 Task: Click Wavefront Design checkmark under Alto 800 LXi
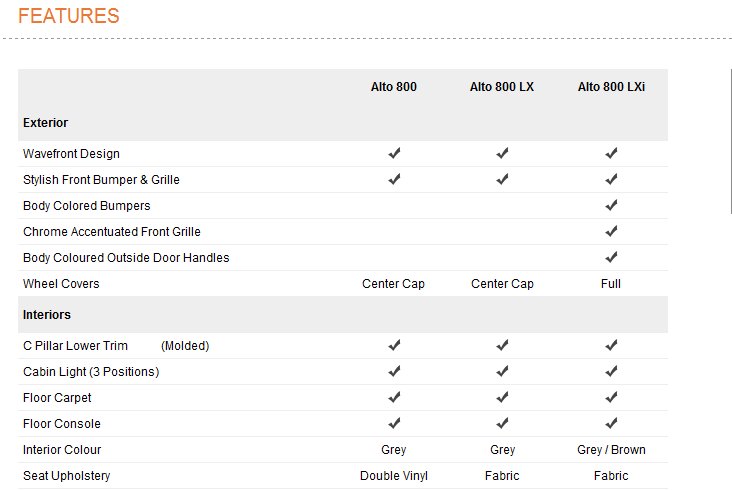point(611,153)
